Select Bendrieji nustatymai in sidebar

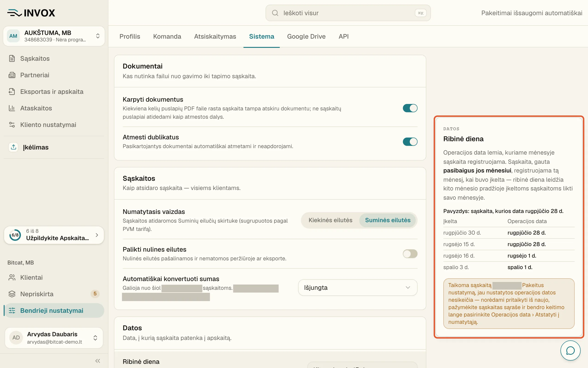pyautogui.click(x=54, y=310)
